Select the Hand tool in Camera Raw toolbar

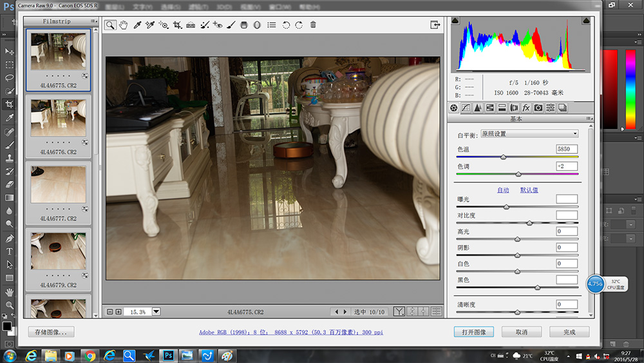click(122, 25)
